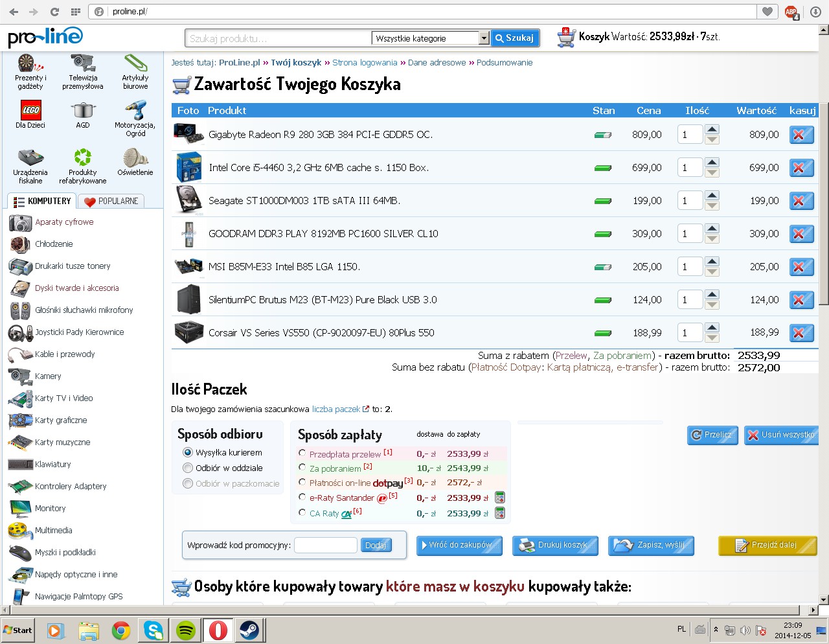Click Przejdź dalej to proceed
Screen dimensions: 829x644
767,546
